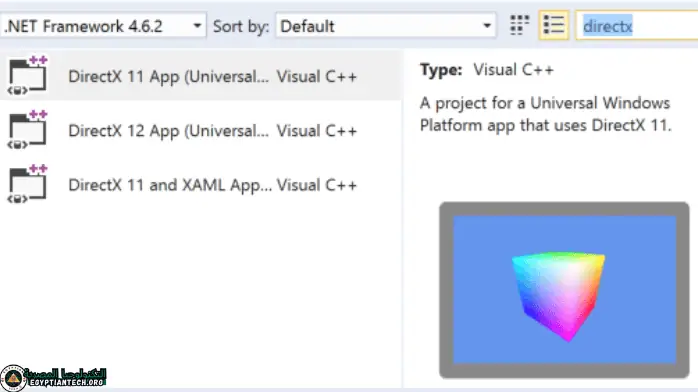Click the DirectX 11 App template icon

tap(28, 76)
